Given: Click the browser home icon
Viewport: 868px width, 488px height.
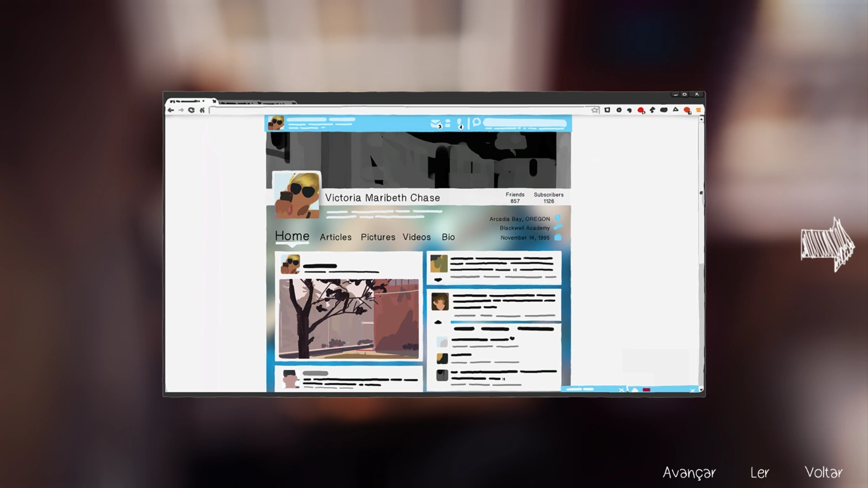Looking at the screenshot, I should coord(202,110).
